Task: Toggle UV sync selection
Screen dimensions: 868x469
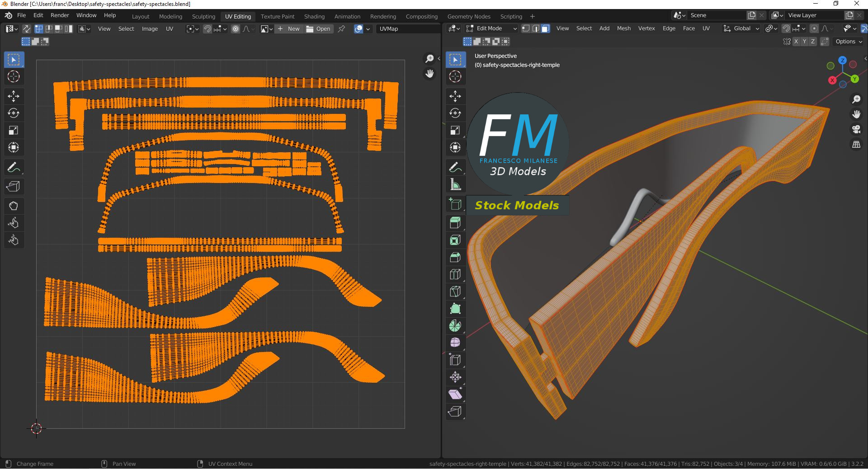Action: click(27, 29)
